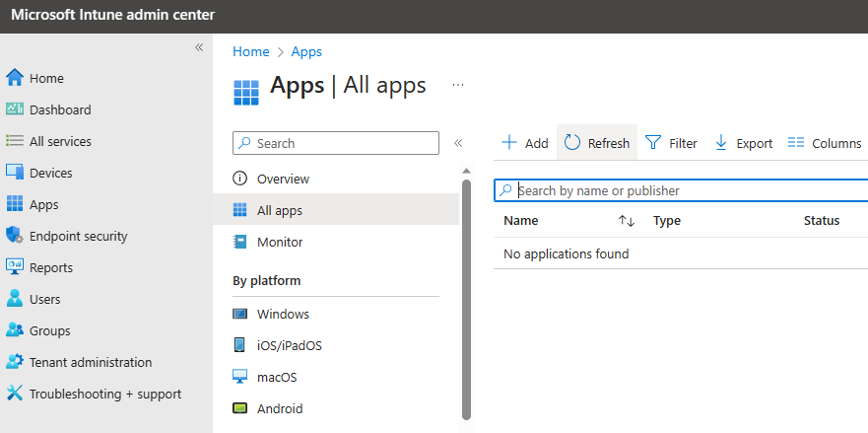The width and height of the screenshot is (868, 433).
Task: Open the ellipsis menu beside All apps
Action: tap(457, 86)
